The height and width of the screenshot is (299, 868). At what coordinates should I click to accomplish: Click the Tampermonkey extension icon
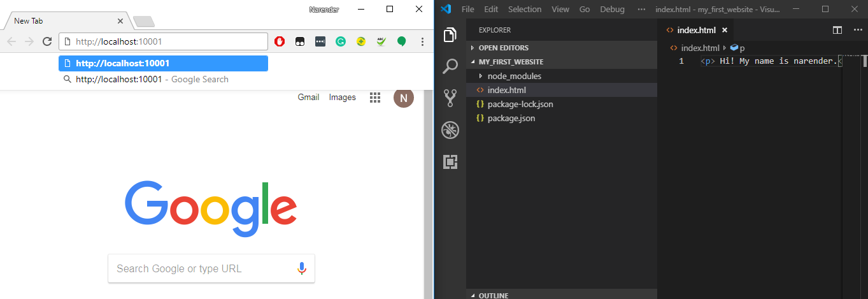click(x=300, y=41)
